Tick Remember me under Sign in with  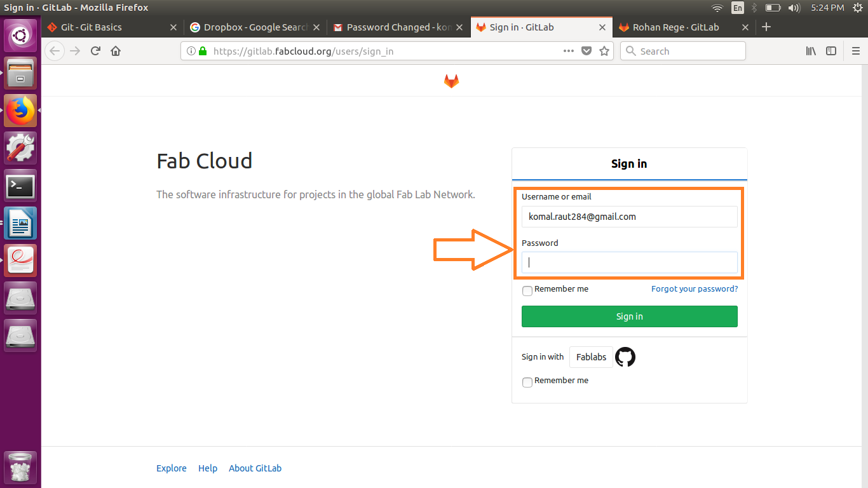pos(527,382)
